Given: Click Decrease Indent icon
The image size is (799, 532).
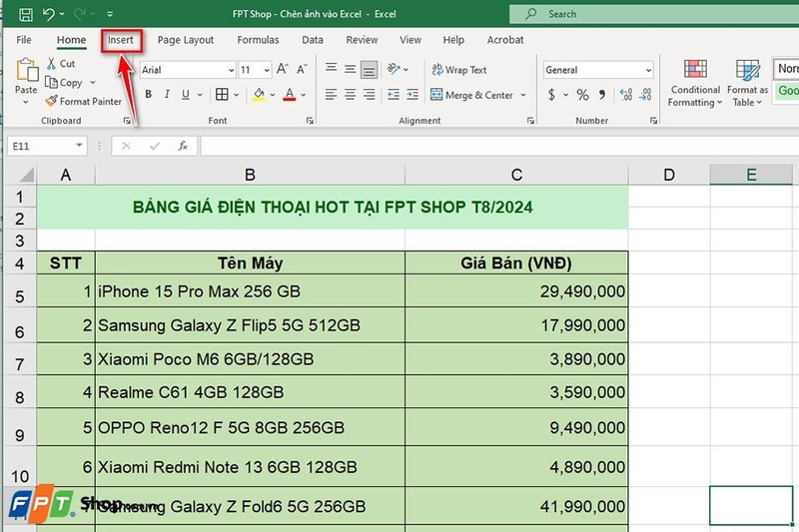Looking at the screenshot, I should coord(394,94).
